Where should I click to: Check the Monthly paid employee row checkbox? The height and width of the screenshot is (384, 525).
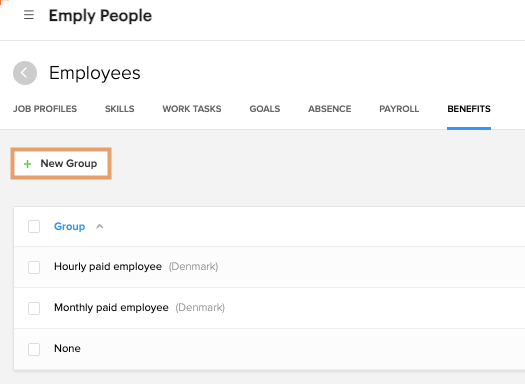(34, 308)
